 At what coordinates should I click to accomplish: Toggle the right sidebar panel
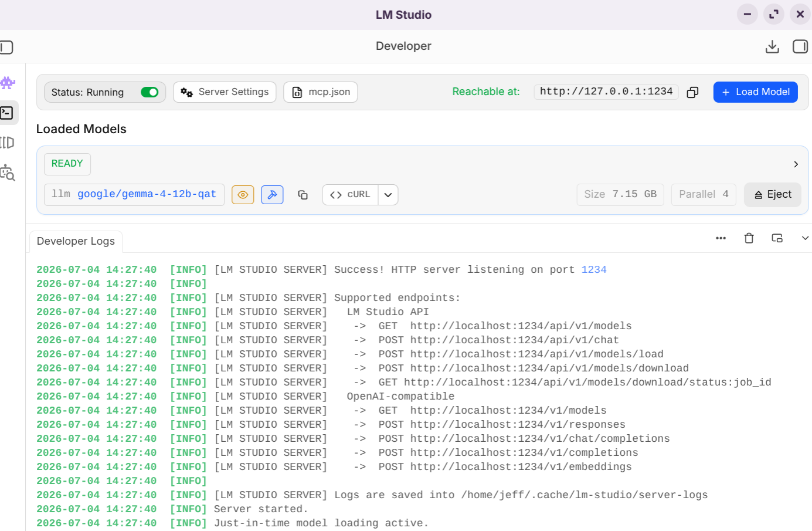coord(800,46)
